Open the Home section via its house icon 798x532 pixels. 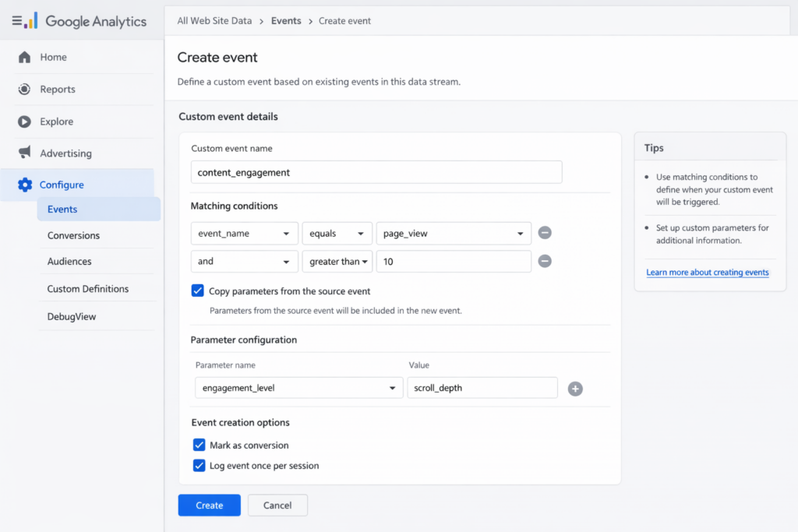point(26,57)
